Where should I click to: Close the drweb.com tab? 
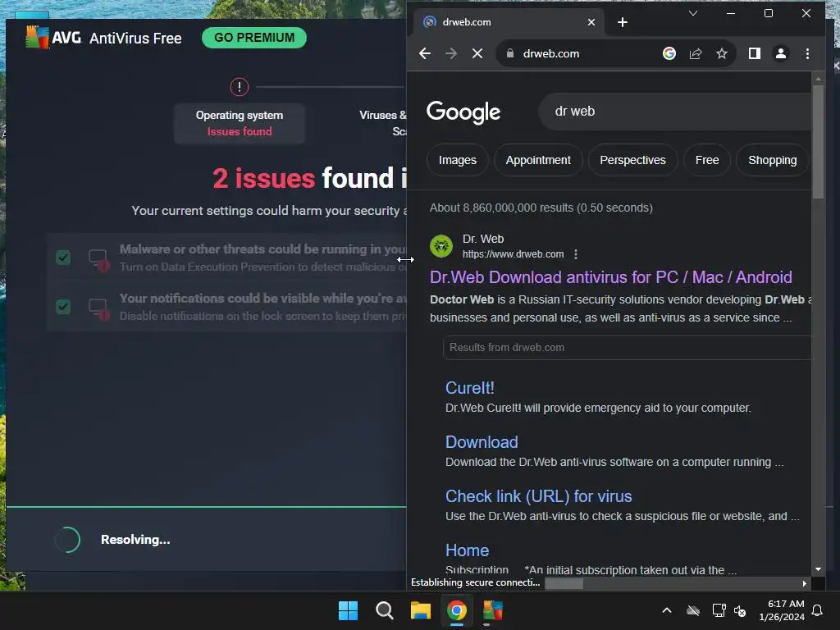pos(591,22)
